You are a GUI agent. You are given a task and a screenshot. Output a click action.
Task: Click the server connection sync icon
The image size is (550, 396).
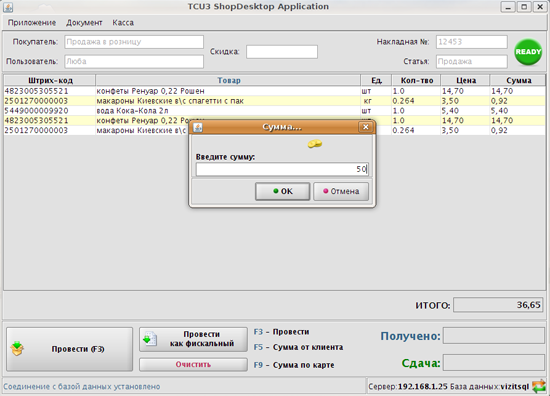pos(539,386)
